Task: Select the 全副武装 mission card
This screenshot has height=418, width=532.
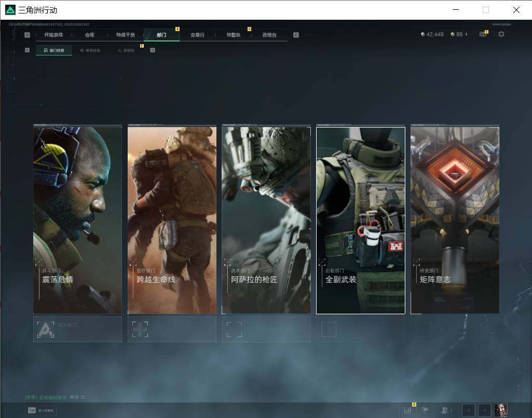Action: (361, 220)
